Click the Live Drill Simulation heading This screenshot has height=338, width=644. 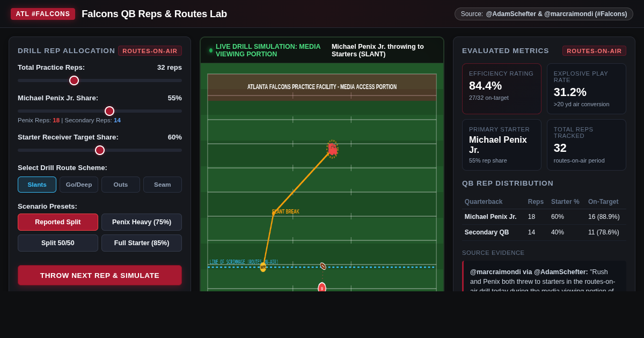click(x=268, y=50)
